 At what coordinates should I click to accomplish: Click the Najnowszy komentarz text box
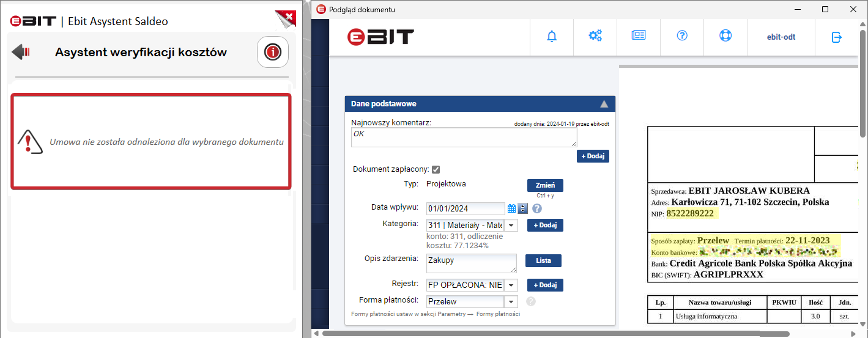(x=464, y=138)
